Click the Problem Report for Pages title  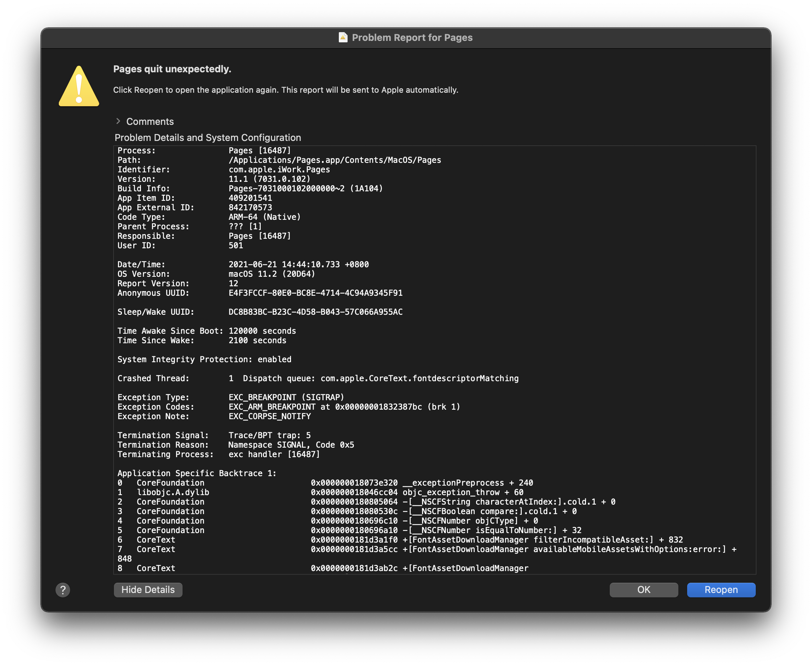pos(412,38)
